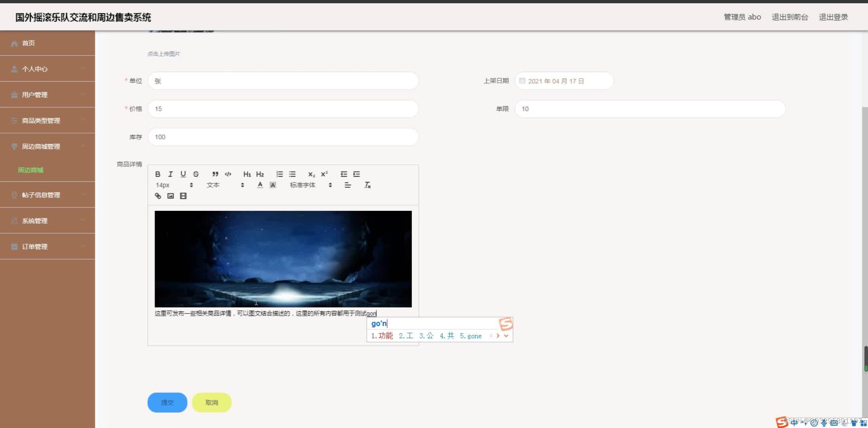Insert a video in editor
Viewport: 868px width, 428px height.
click(183, 196)
